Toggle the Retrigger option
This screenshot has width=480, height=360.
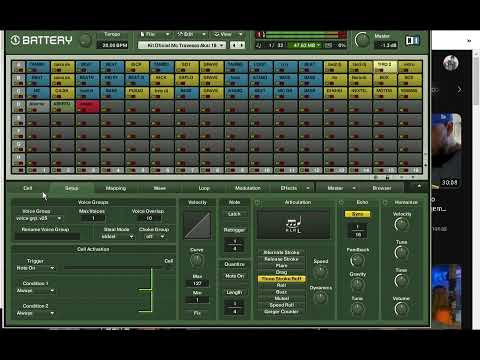click(234, 230)
